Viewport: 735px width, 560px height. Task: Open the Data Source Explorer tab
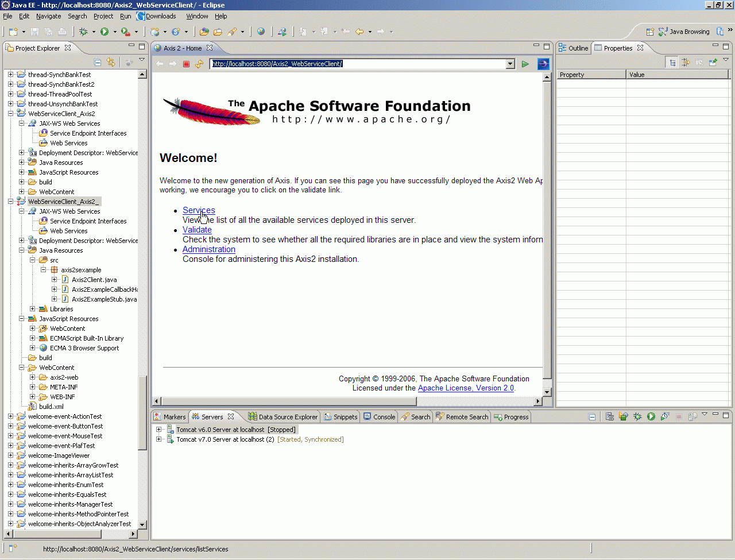pyautogui.click(x=283, y=417)
